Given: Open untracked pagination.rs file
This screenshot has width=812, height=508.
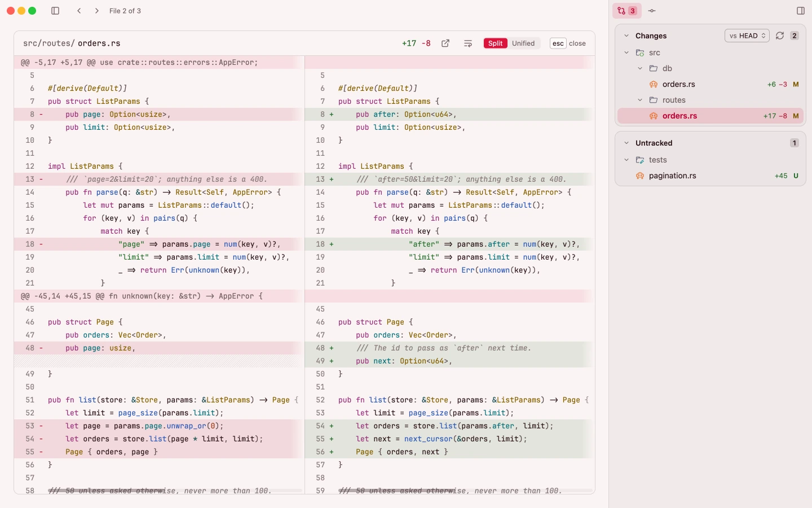Looking at the screenshot, I should 710,176.
